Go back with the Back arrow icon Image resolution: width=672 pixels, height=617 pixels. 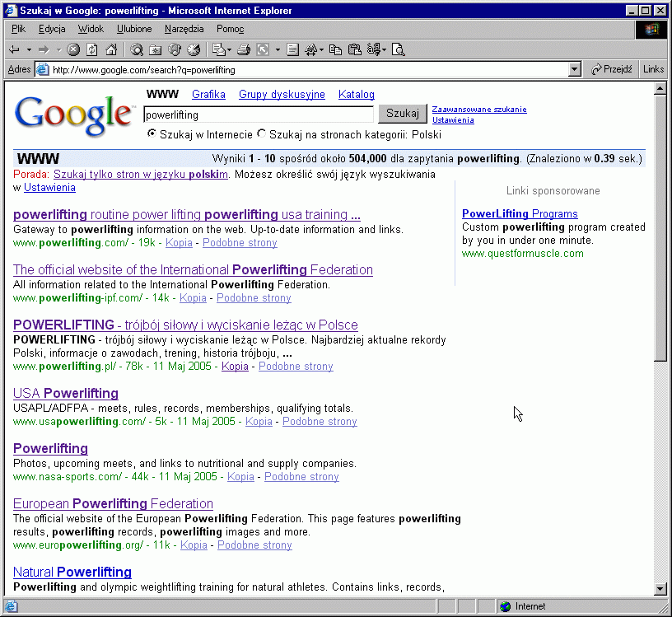[14, 49]
